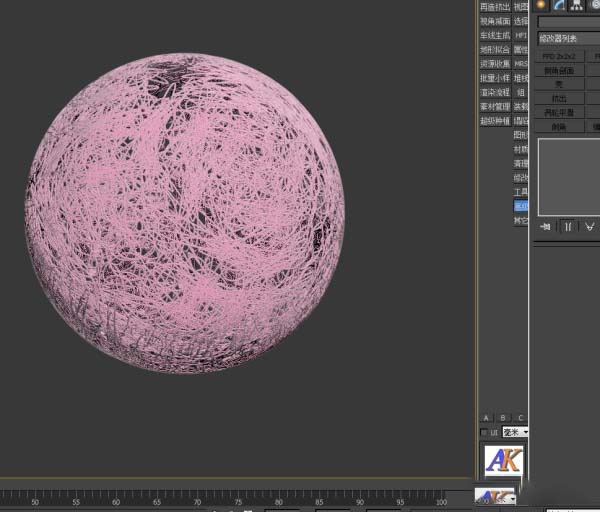Click the 车线生成 plugin button

tap(495, 36)
